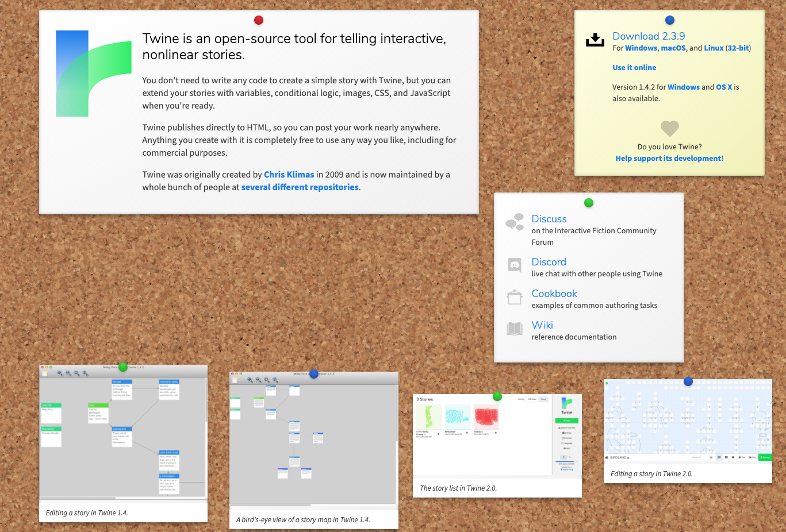Click the Discuss speech bubbles icon

tap(515, 221)
